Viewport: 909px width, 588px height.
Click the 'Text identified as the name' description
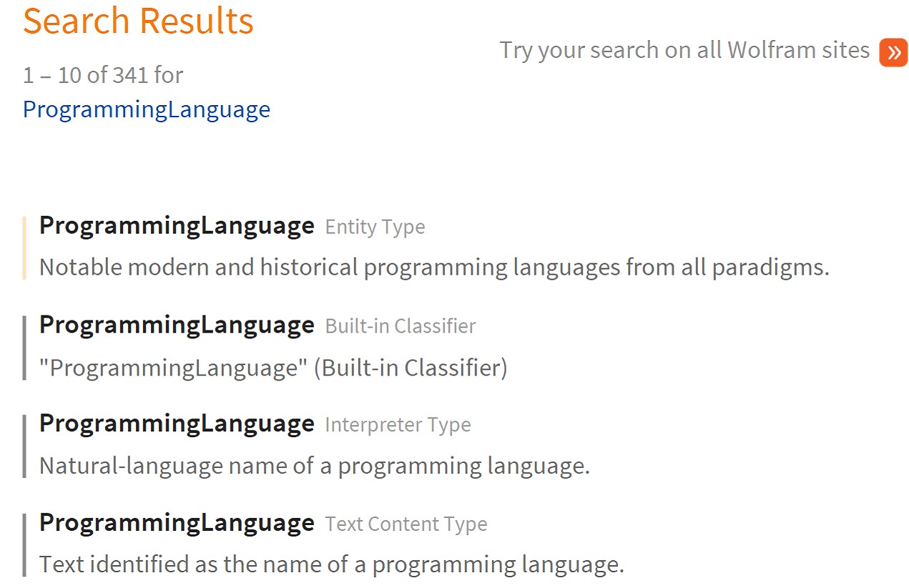coord(332,565)
